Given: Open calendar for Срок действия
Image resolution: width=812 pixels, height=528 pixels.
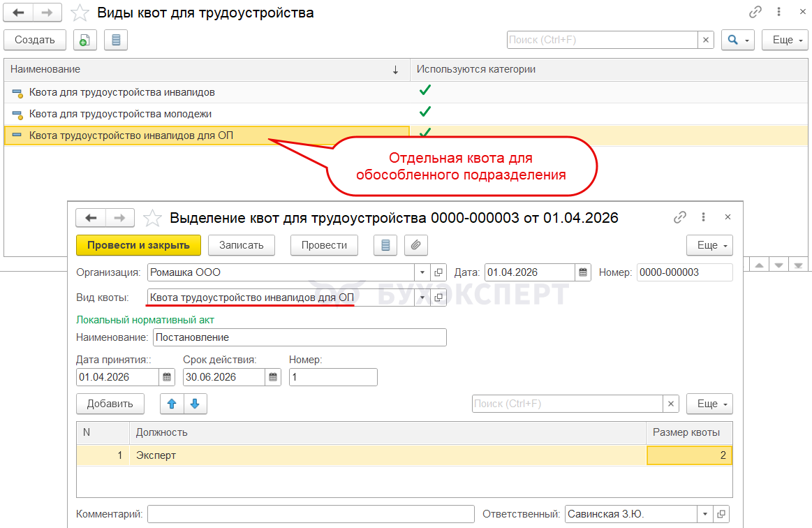Looking at the screenshot, I should pos(273,377).
